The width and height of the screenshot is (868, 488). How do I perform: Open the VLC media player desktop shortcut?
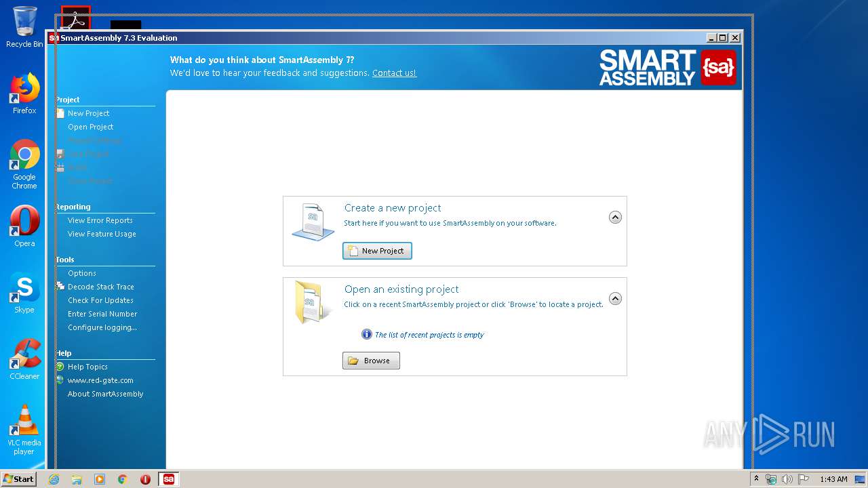pos(24,430)
